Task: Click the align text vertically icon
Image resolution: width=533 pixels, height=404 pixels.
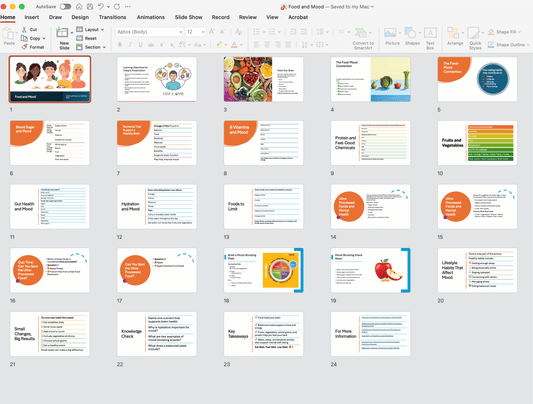Action: coord(320,45)
